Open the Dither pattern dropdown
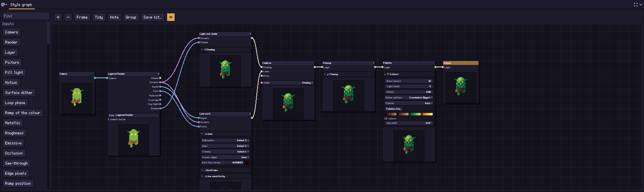 point(409,98)
